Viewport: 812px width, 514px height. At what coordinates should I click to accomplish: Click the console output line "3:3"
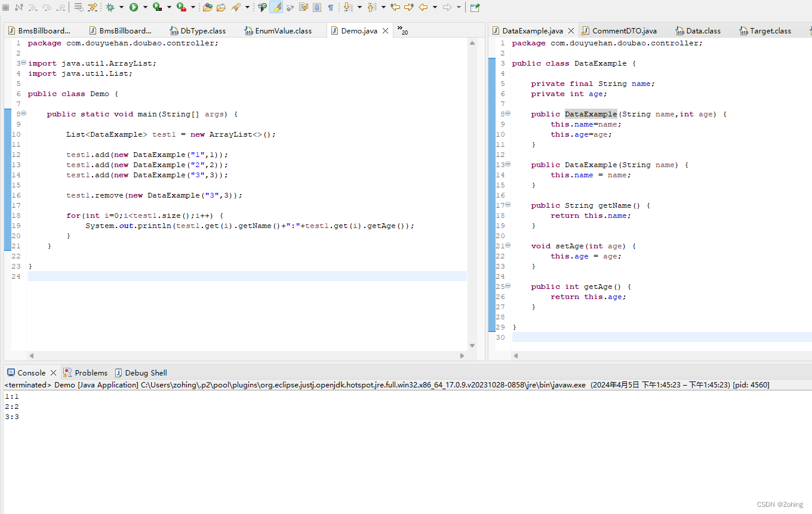[12, 417]
